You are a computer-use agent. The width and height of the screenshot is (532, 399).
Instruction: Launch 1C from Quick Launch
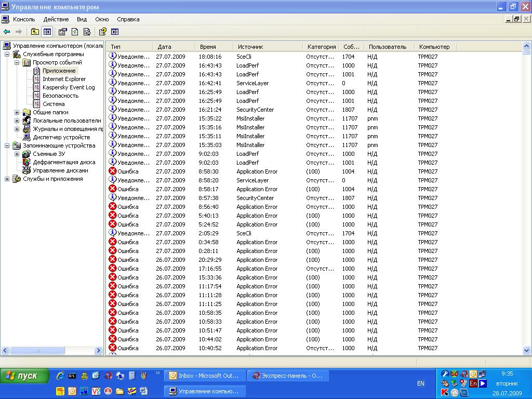(60, 391)
